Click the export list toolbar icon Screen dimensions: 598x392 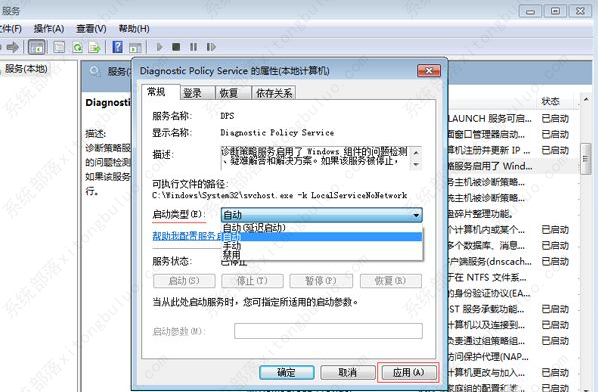[x=94, y=47]
